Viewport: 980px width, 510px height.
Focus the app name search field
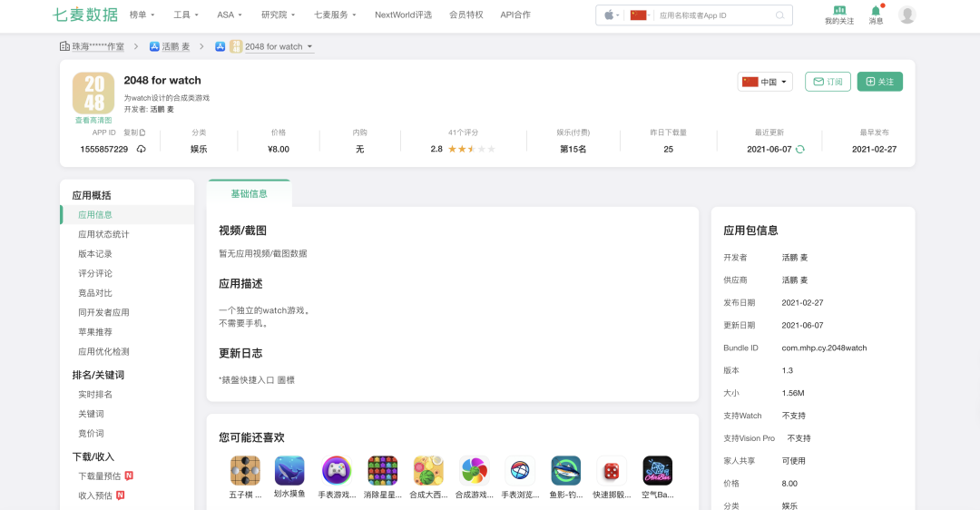716,15
